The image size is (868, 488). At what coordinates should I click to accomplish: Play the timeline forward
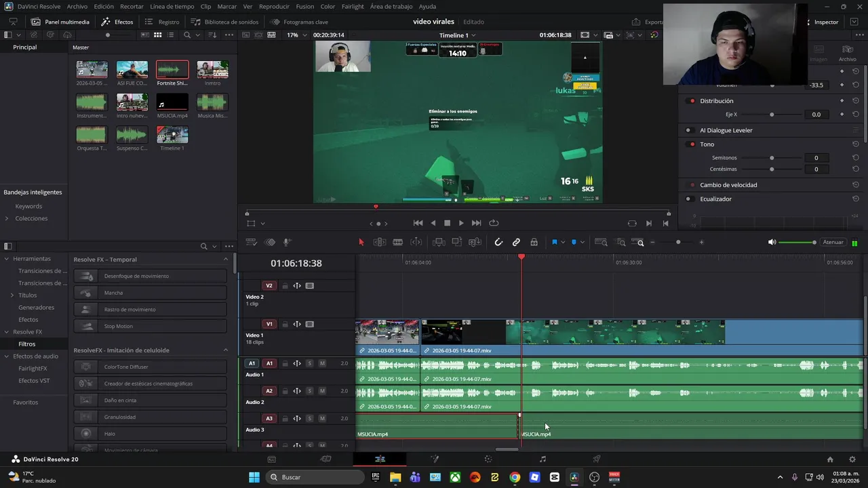[x=461, y=223]
